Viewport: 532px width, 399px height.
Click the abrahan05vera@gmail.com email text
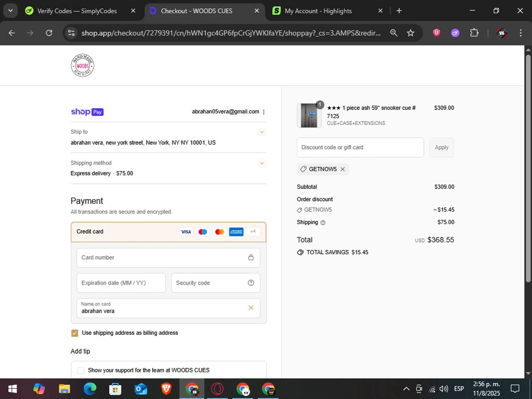pos(226,112)
